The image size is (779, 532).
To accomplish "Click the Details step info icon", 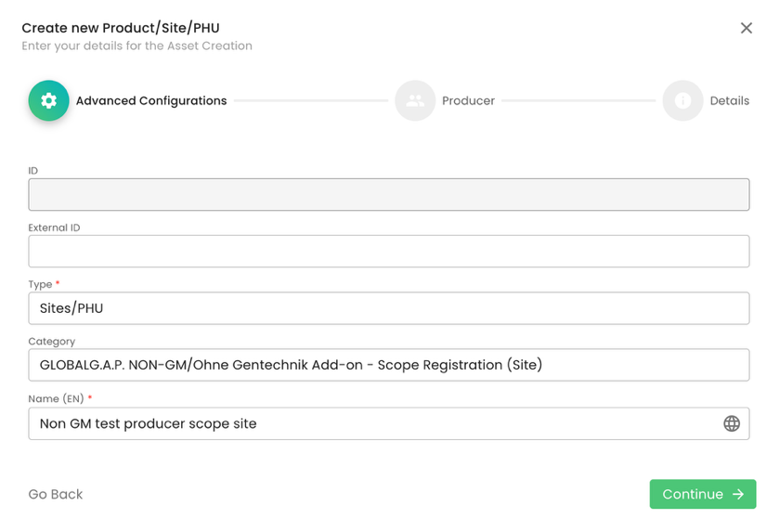I will (682, 101).
